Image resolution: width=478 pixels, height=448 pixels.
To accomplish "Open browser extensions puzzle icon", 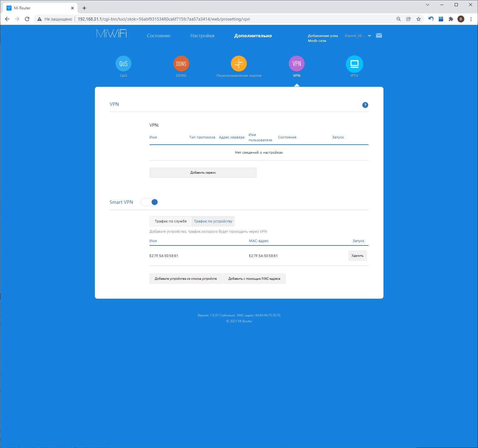I will [451, 19].
